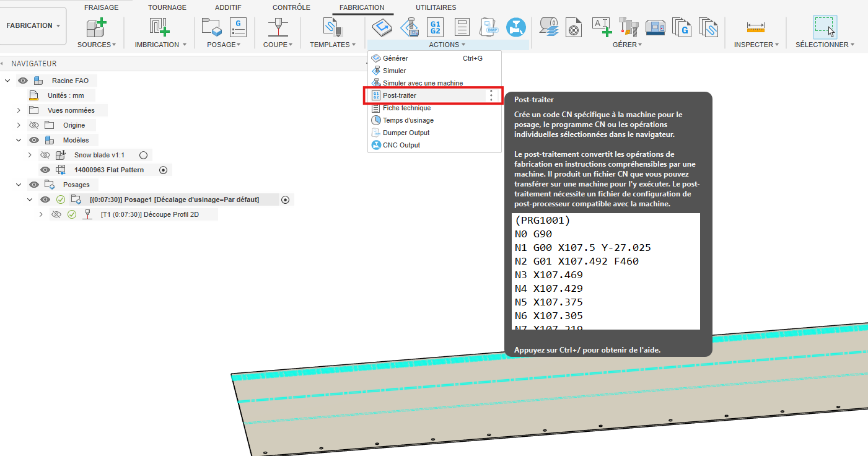Open the material roll library icon in Gérer
The image size is (868, 456).
click(x=548, y=27)
